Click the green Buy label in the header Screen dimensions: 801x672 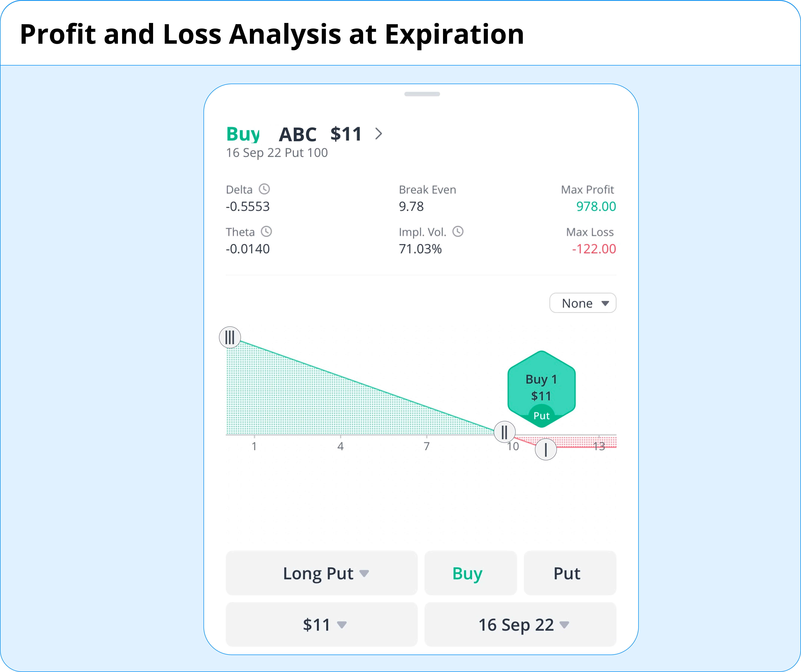click(x=243, y=134)
